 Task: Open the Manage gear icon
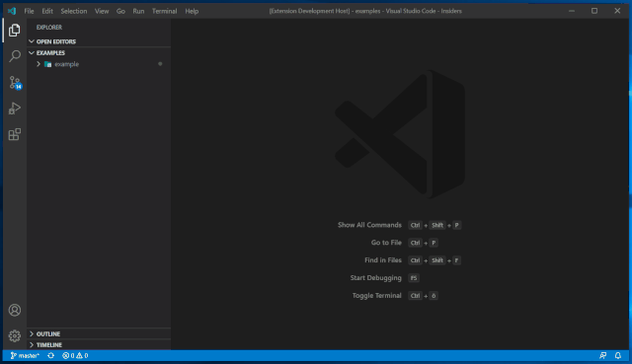click(x=15, y=335)
